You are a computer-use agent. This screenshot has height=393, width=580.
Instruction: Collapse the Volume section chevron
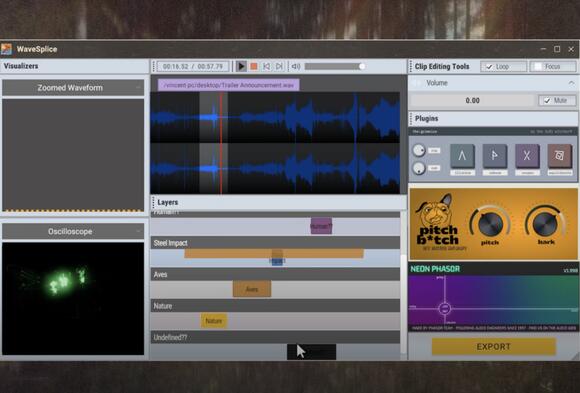[571, 83]
